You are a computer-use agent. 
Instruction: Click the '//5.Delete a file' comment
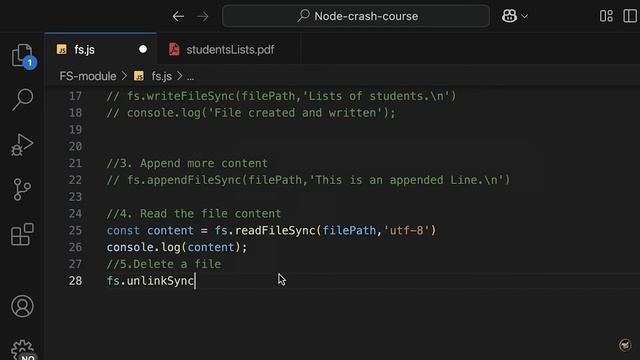tap(164, 264)
